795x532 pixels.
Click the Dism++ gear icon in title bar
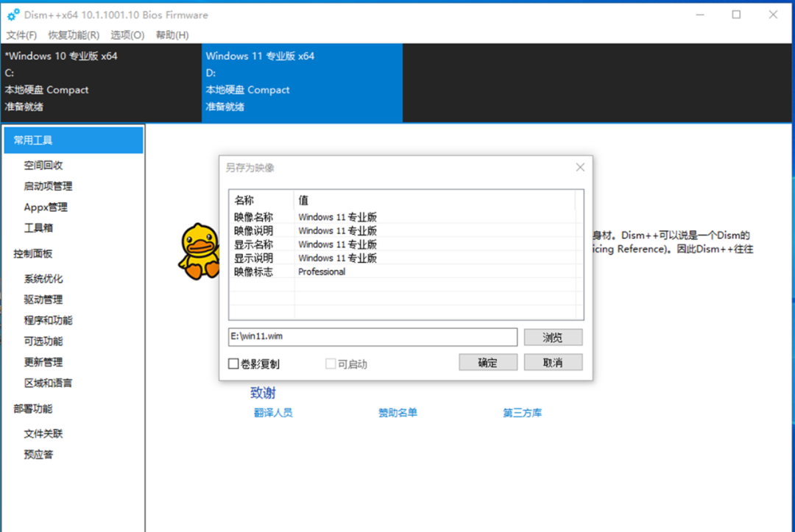pyautogui.click(x=13, y=15)
